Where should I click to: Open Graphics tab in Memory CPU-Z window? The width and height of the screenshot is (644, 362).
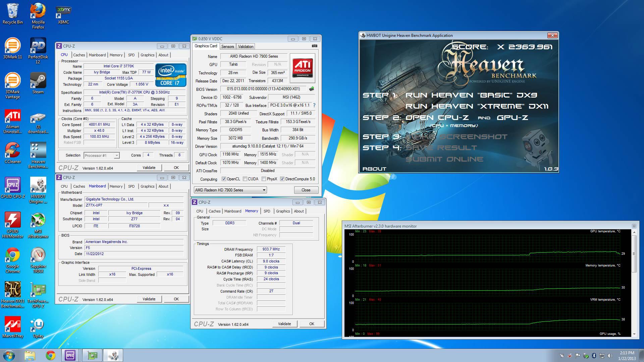283,211
